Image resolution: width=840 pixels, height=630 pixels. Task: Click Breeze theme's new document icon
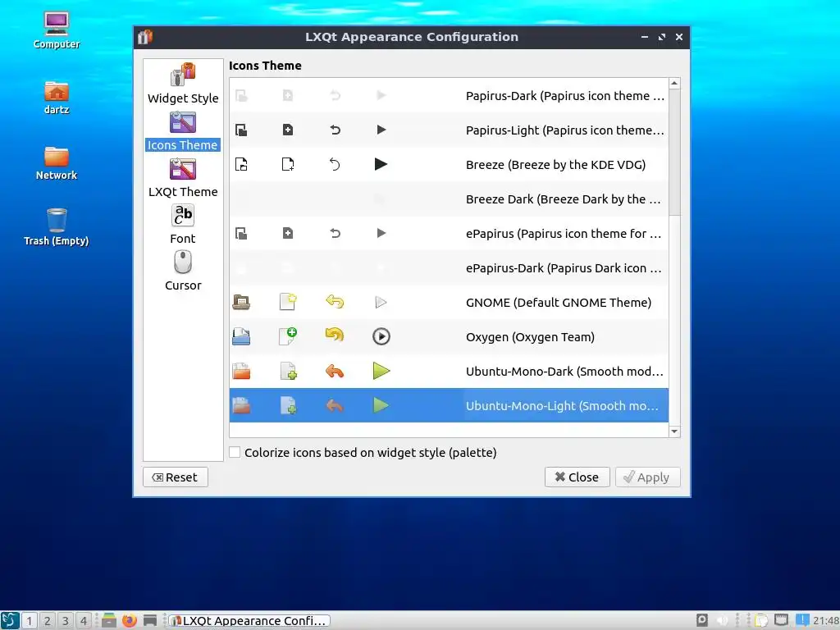pyautogui.click(x=288, y=164)
